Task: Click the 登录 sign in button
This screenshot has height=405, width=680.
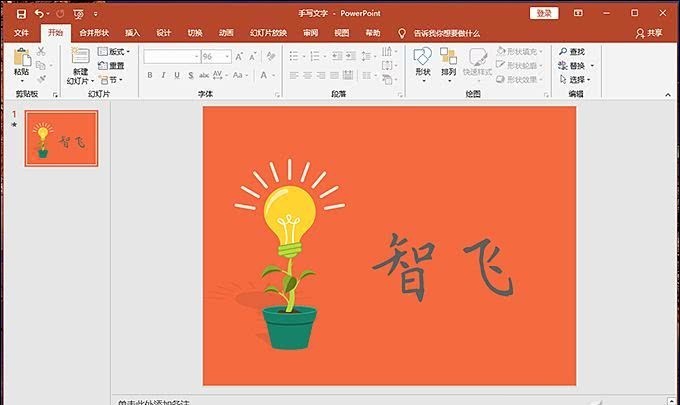Action: point(544,13)
